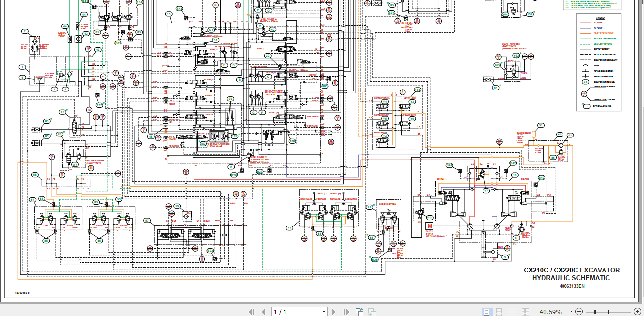Switch to single page view
This screenshot has height=316, width=644.
[x=487, y=312]
